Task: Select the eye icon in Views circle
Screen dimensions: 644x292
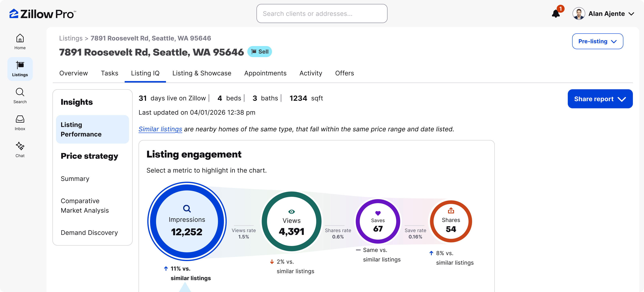Action: pos(291,212)
